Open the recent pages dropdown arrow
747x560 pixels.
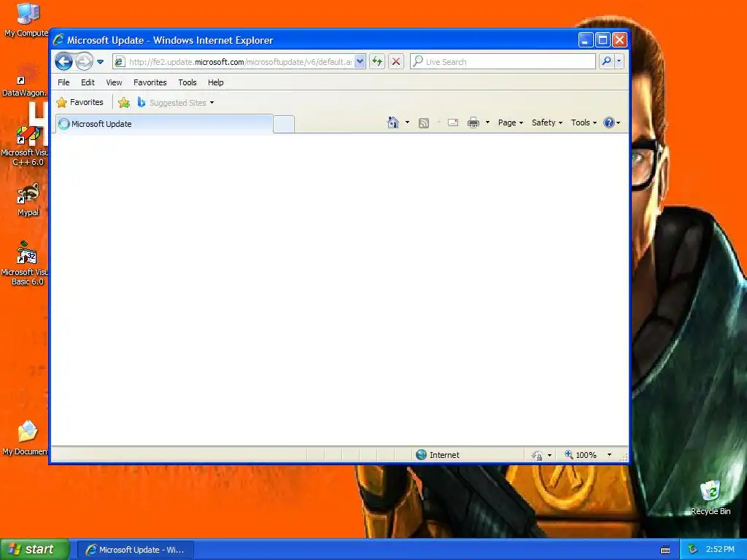pyautogui.click(x=100, y=62)
